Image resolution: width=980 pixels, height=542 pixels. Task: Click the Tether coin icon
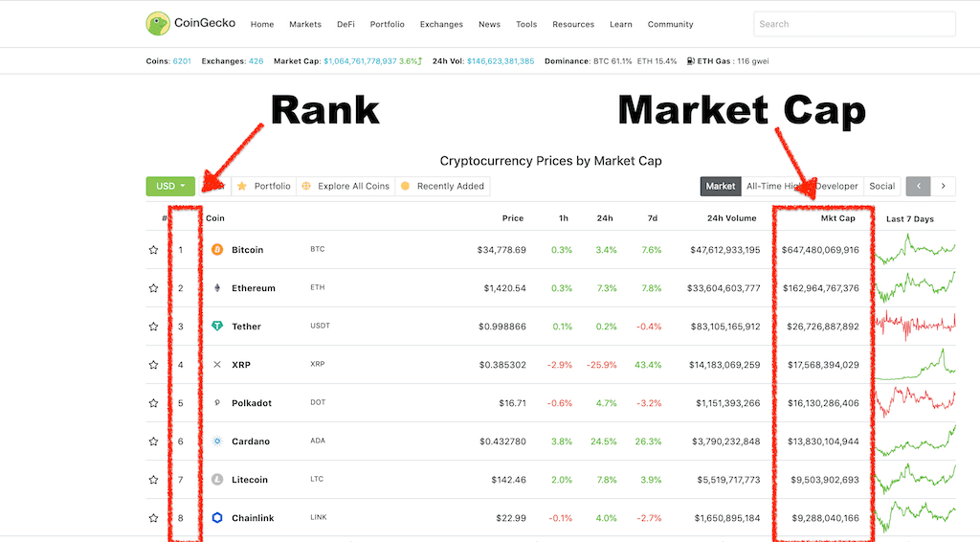[x=217, y=326]
